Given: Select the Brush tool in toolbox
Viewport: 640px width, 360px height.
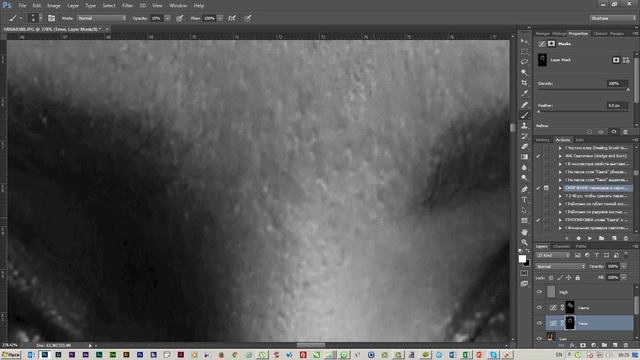Looking at the screenshot, I should [x=524, y=116].
